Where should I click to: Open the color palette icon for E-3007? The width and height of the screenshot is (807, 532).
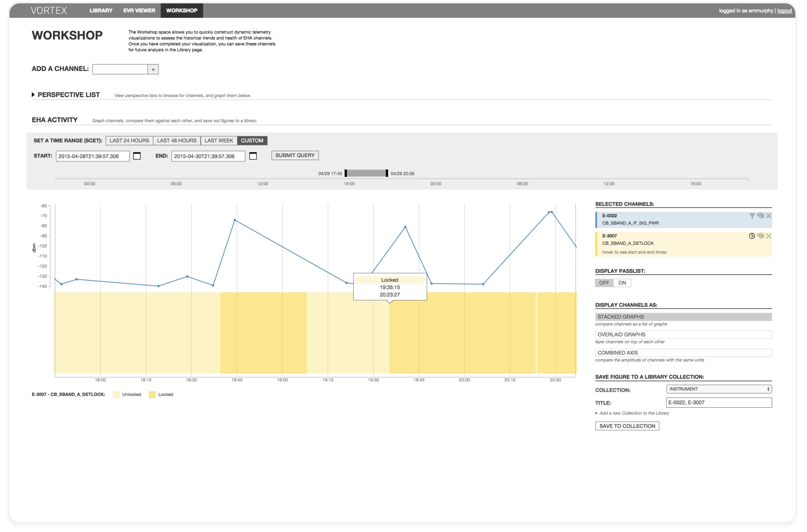coord(760,236)
